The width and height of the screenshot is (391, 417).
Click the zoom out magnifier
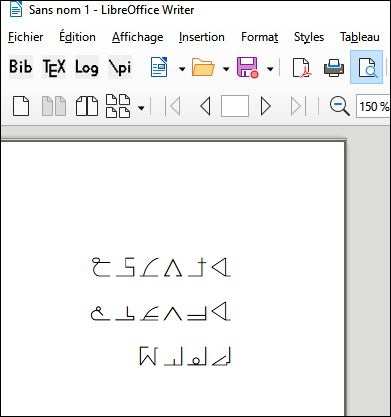340,106
